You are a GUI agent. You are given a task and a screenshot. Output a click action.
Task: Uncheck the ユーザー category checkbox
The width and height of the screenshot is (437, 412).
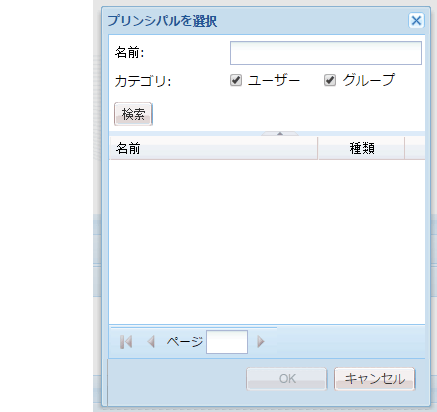pyautogui.click(x=236, y=80)
